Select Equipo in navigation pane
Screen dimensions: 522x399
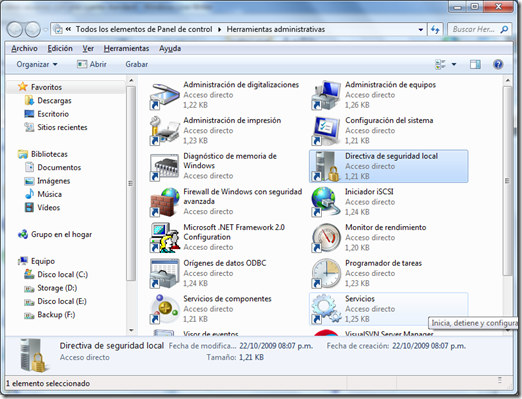coord(43,261)
